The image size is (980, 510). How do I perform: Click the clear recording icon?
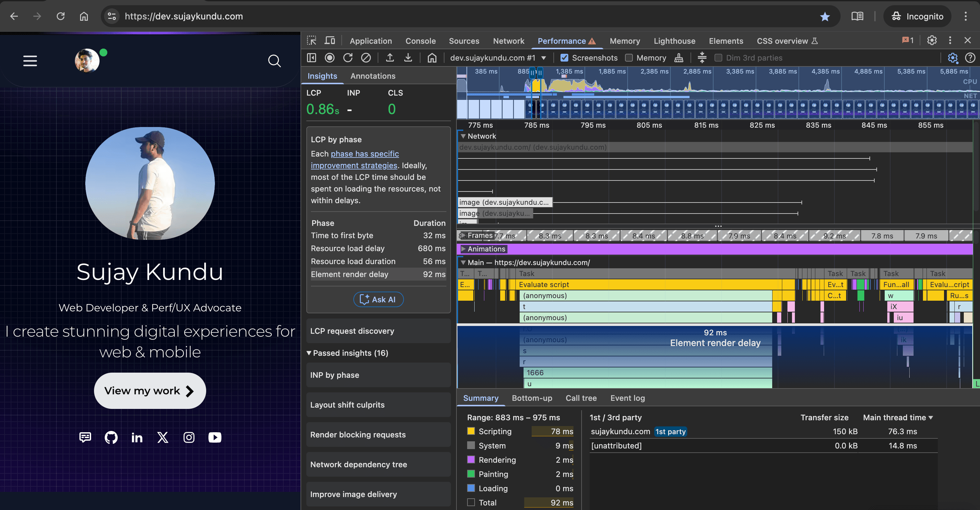[x=366, y=58]
